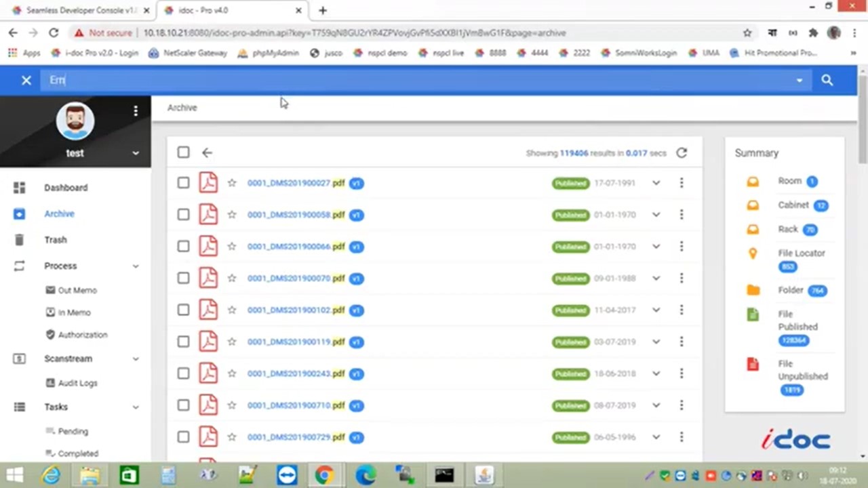Open the kebab menu for 0001_DMS201900102.pdf
Image resolution: width=868 pixels, height=488 pixels.
click(681, 310)
